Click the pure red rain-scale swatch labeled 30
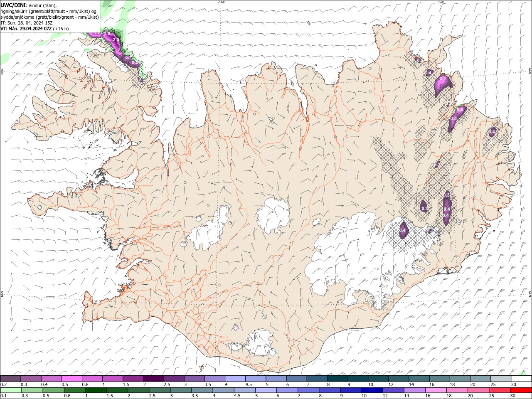This screenshot has height=399, width=532. (x=521, y=390)
